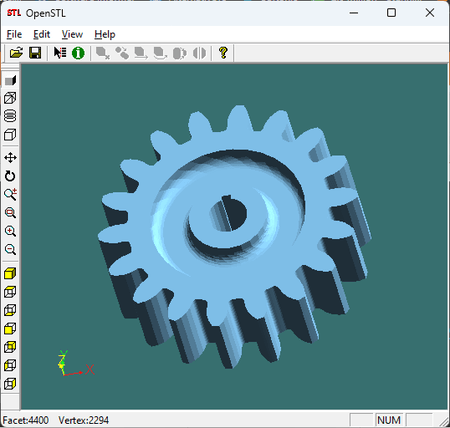Open the View menu
This screenshot has width=450, height=428.
(x=72, y=34)
